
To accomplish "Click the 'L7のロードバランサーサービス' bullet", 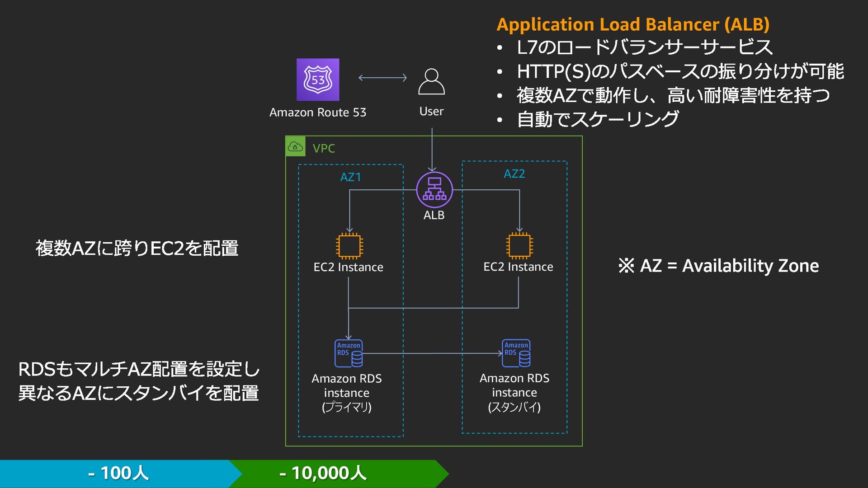I will pyautogui.click(x=645, y=47).
